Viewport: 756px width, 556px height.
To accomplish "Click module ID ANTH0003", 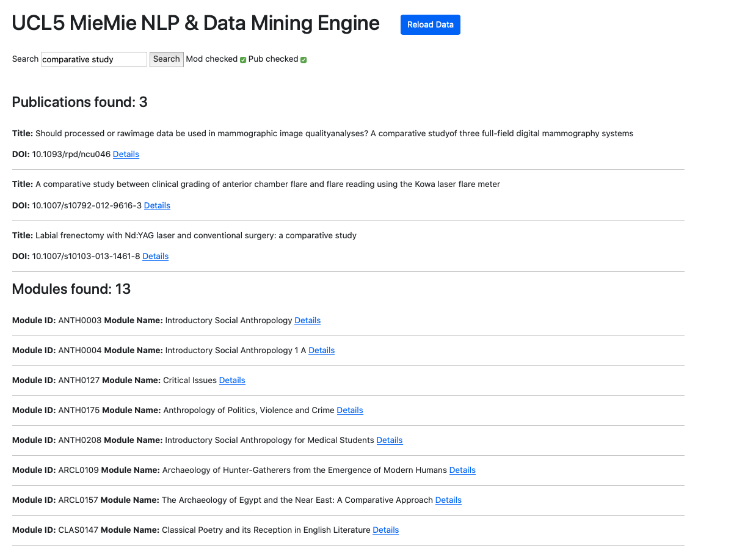I will (x=80, y=320).
